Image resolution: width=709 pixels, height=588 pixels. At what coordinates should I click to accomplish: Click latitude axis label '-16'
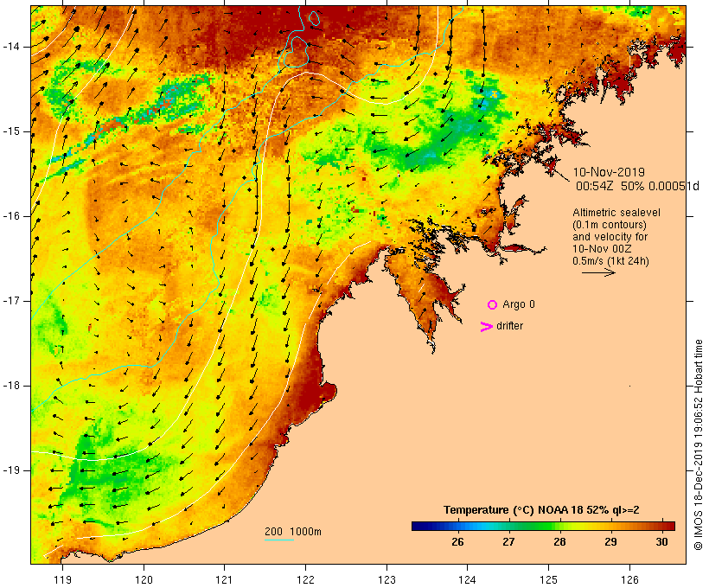pos(11,216)
